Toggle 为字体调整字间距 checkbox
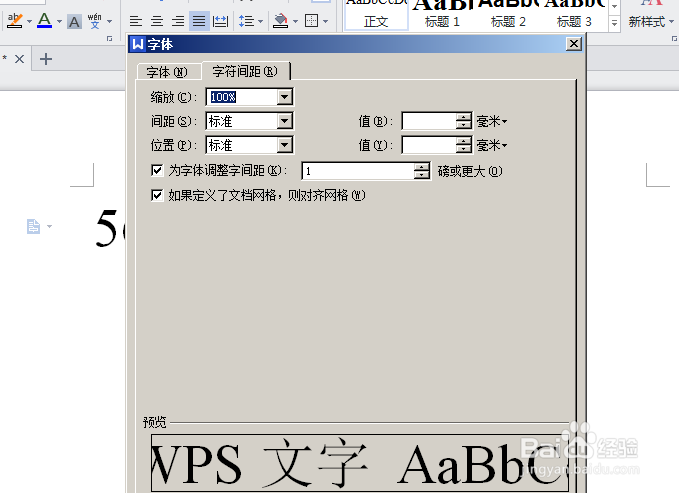This screenshot has width=679, height=493. coord(157,170)
